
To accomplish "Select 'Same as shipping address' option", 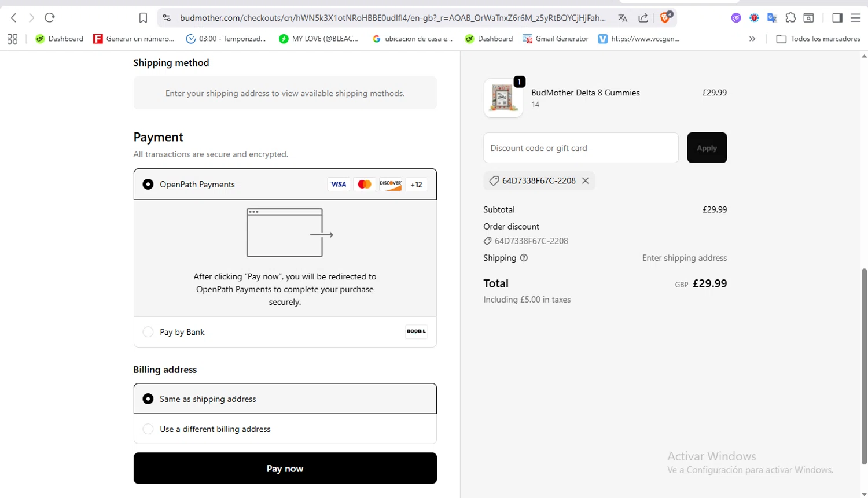I will pos(285,399).
